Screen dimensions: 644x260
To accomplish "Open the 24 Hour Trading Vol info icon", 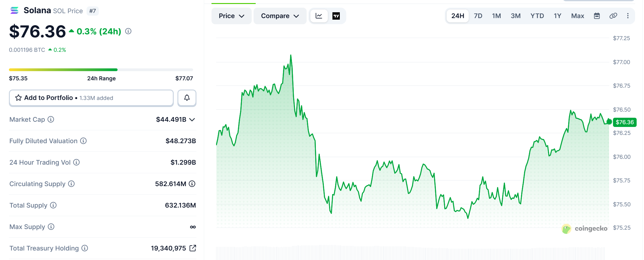I will click(76, 162).
